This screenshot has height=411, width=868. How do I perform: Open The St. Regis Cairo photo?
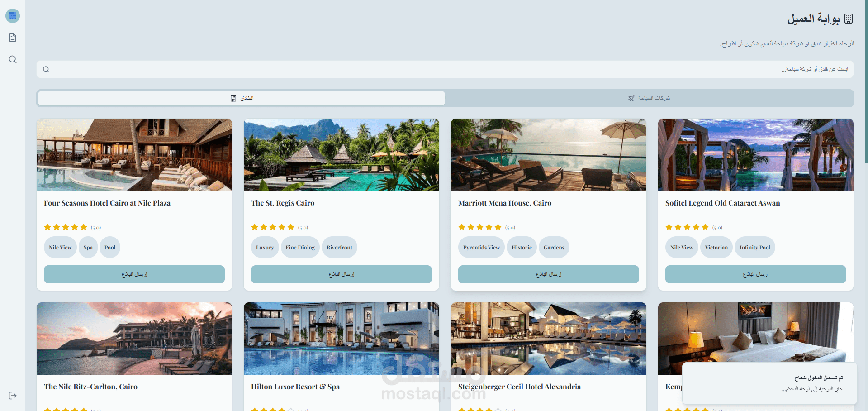click(342, 155)
